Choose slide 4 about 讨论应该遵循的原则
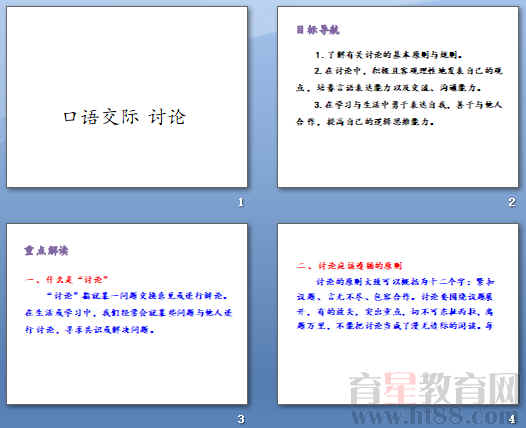 click(x=398, y=314)
